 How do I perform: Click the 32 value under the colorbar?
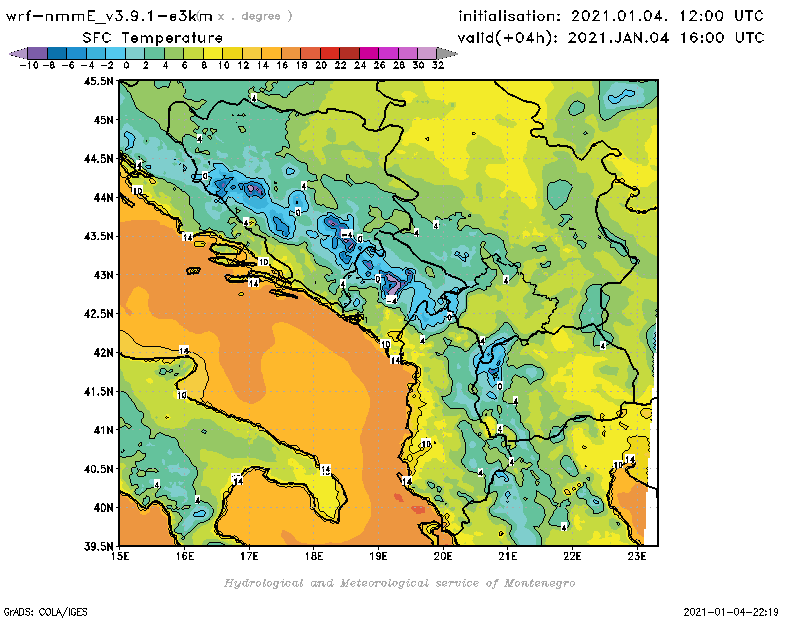point(438,65)
